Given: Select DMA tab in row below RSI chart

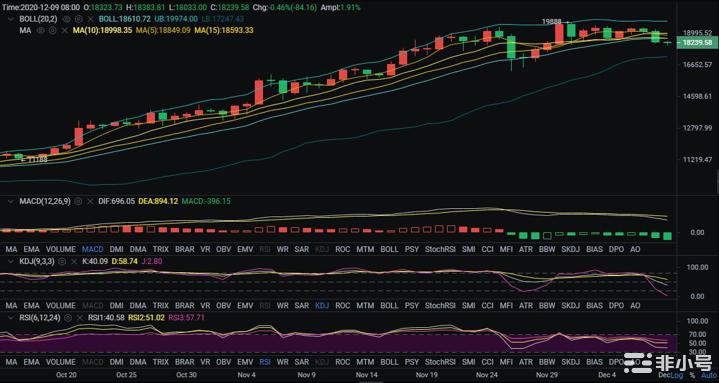Looking at the screenshot, I should click(x=138, y=362).
